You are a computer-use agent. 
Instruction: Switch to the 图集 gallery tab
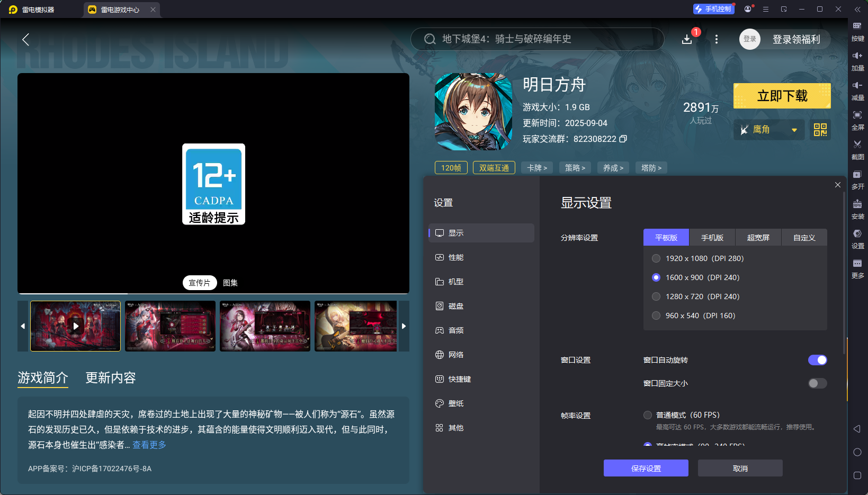230,283
